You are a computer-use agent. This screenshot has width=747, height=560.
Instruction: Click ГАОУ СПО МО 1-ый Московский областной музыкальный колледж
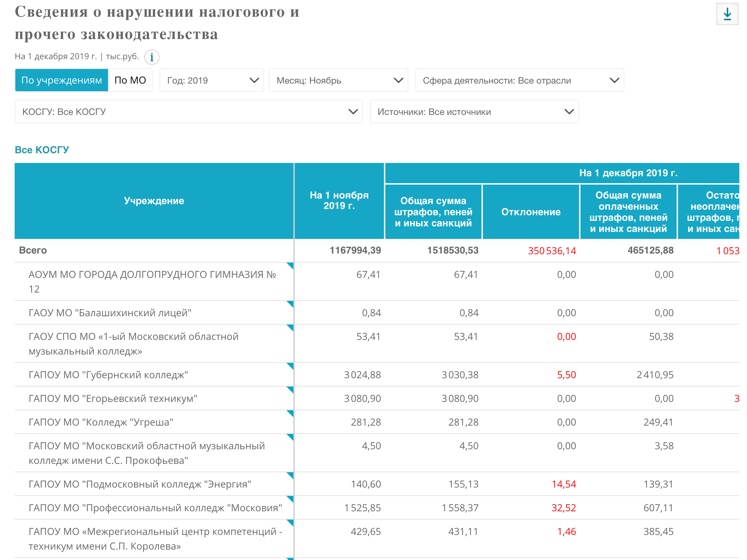point(133,344)
